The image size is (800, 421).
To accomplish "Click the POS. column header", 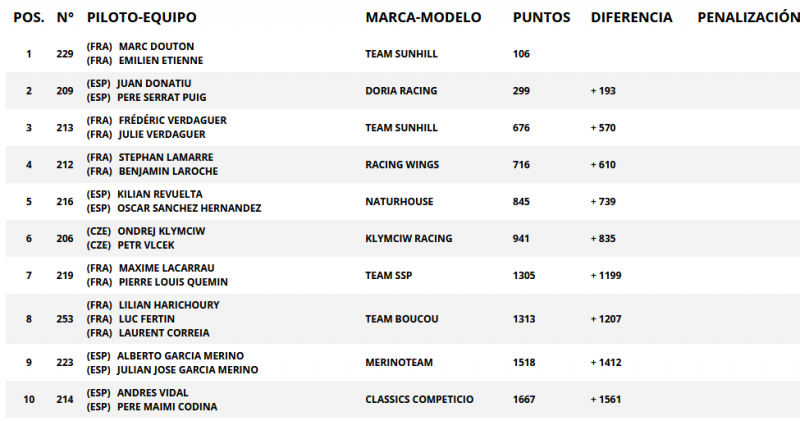I will pos(29,17).
